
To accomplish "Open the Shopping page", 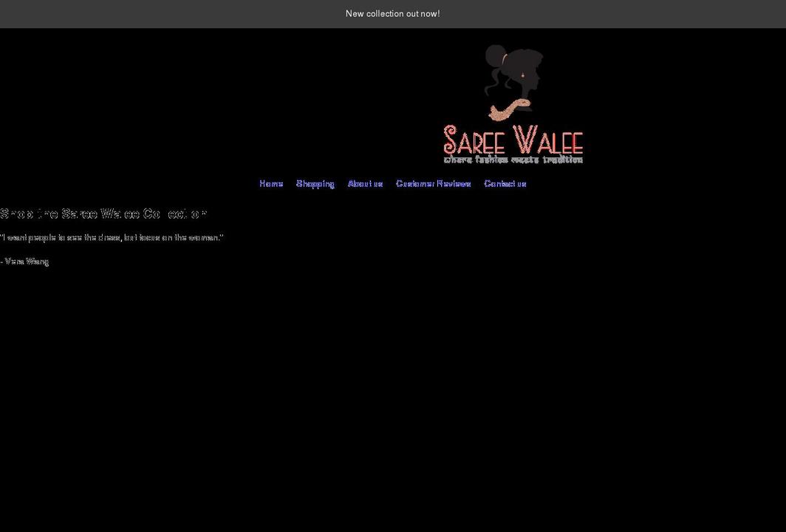I will coord(315,183).
